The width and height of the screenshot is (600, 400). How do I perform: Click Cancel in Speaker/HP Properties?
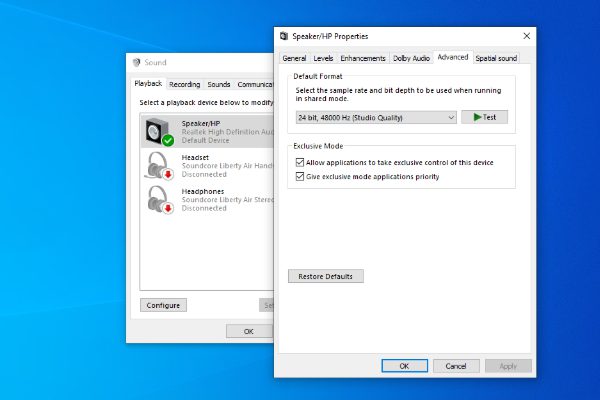tap(456, 366)
